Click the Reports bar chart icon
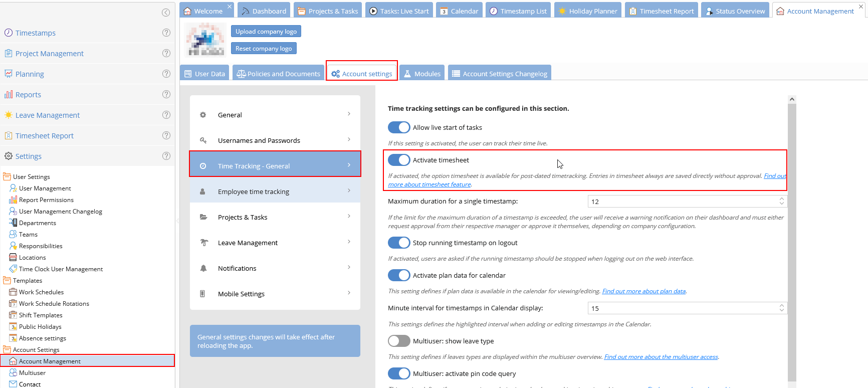 tap(9, 95)
